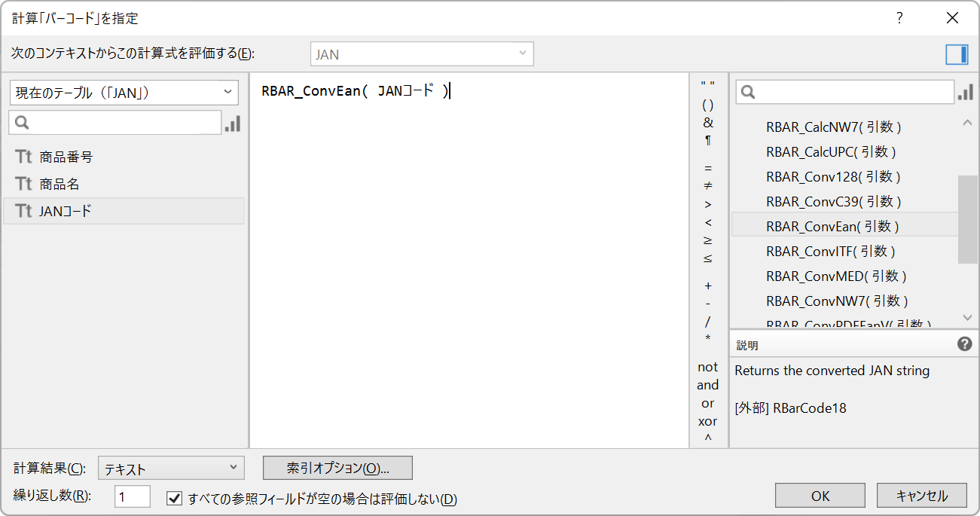Insert the ≠ comparison operator
The width and height of the screenshot is (980, 516).
[707, 186]
